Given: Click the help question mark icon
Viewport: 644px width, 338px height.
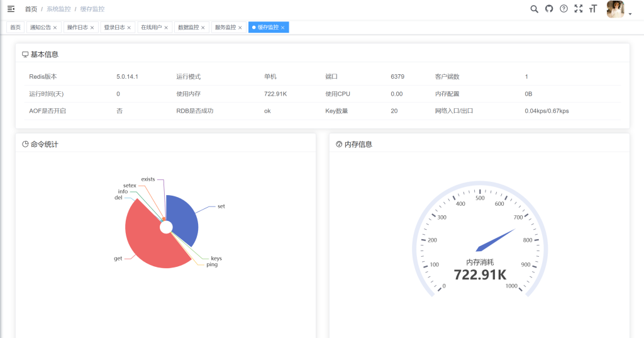Looking at the screenshot, I should pyautogui.click(x=563, y=9).
